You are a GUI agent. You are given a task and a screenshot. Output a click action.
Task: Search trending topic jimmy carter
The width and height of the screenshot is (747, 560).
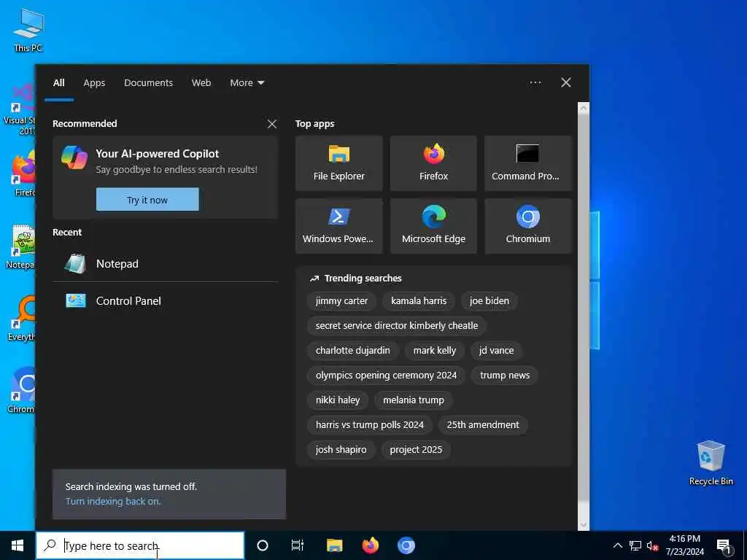pos(341,301)
